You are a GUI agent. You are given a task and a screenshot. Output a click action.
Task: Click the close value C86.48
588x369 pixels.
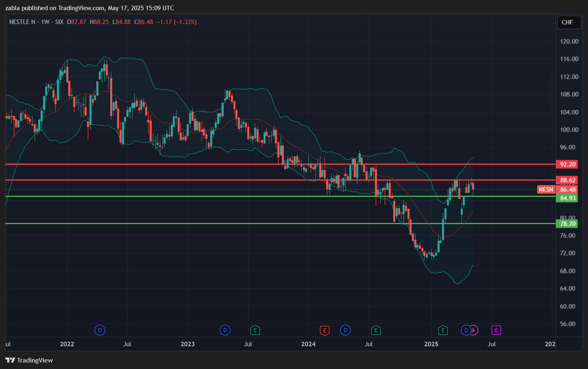144,22
